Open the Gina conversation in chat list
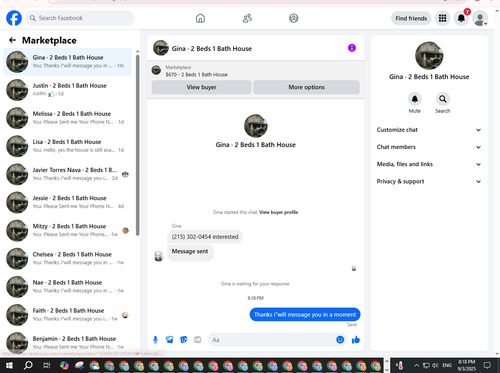The image size is (500, 373). [x=67, y=62]
